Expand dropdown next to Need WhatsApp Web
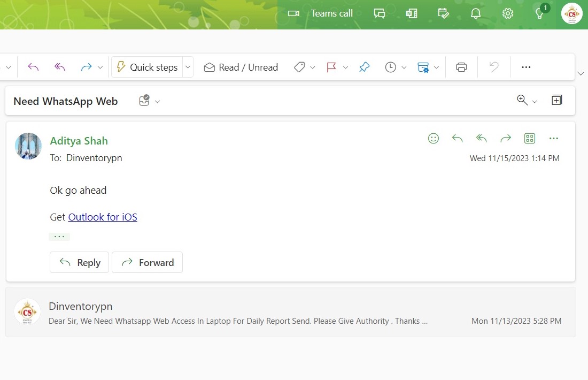Viewport: 588px width, 380px height. [x=158, y=101]
